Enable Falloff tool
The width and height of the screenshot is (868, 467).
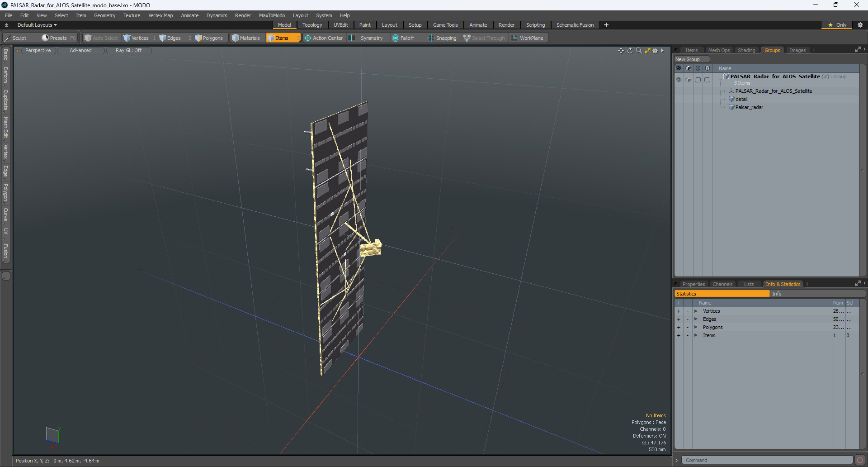click(x=403, y=38)
